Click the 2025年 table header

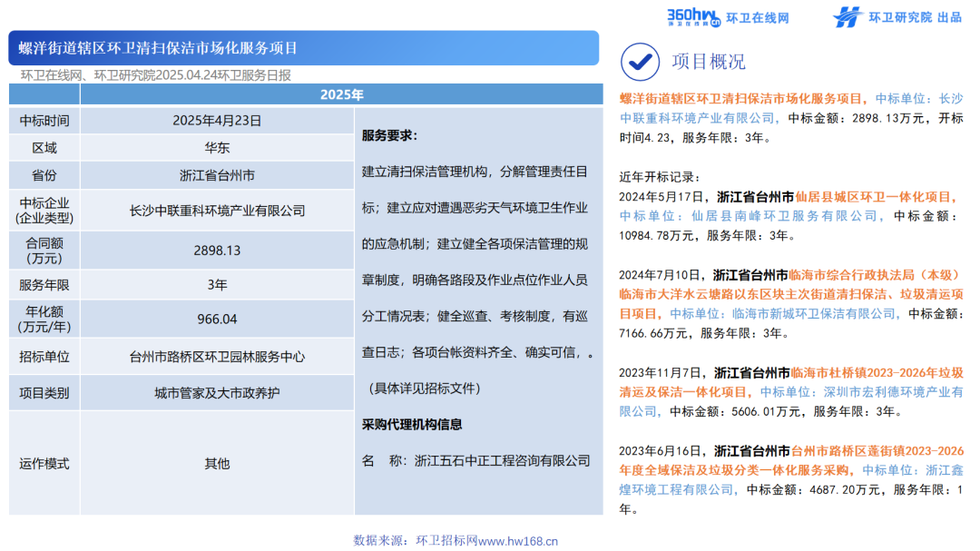[x=341, y=94]
